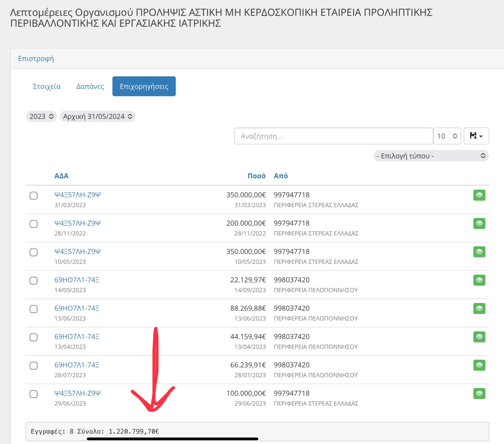Expand the Αρχική 31/05/2024 version dropdown

coord(97,116)
